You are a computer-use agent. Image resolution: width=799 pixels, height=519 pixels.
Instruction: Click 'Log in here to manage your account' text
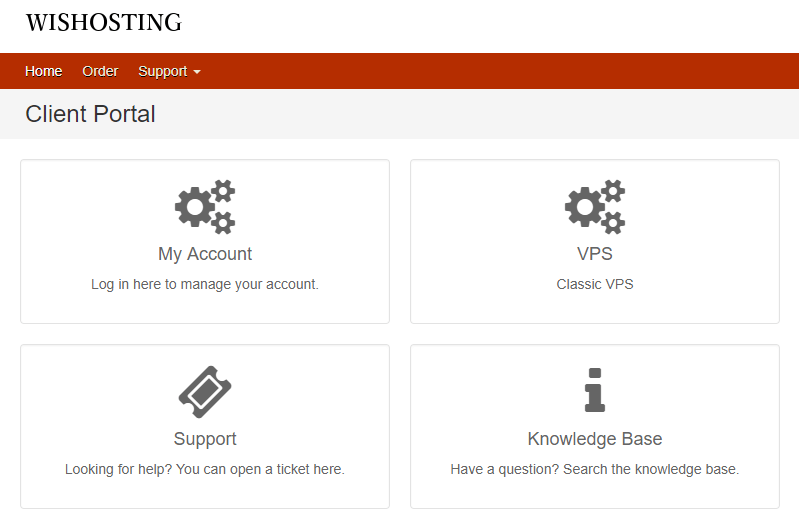coord(205,284)
